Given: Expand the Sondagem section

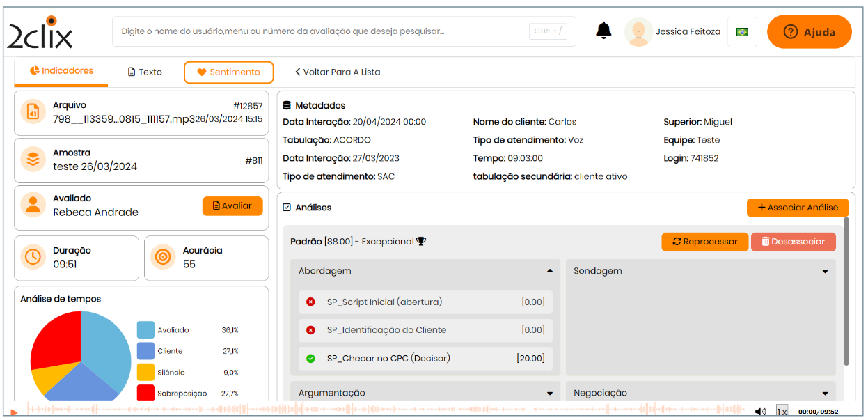Looking at the screenshot, I should click(x=825, y=271).
